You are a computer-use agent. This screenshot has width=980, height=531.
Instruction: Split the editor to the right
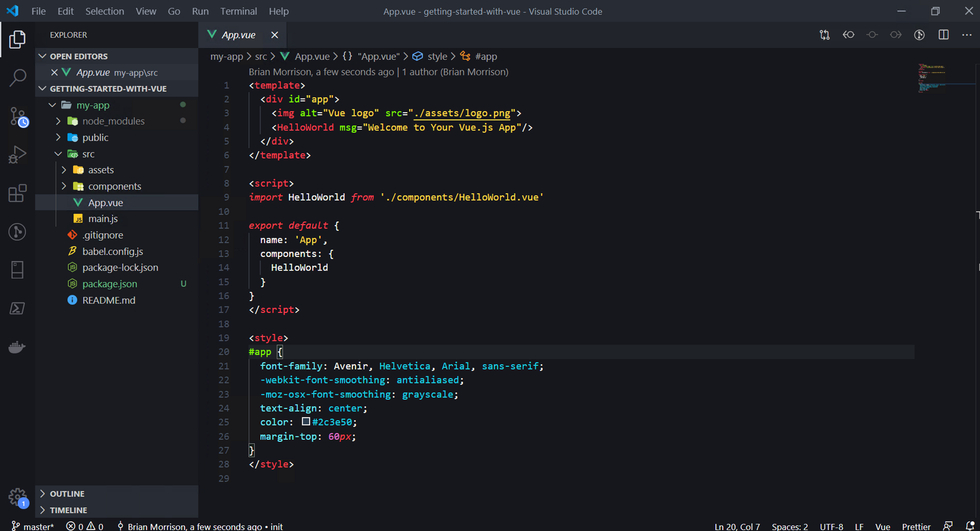(x=943, y=35)
